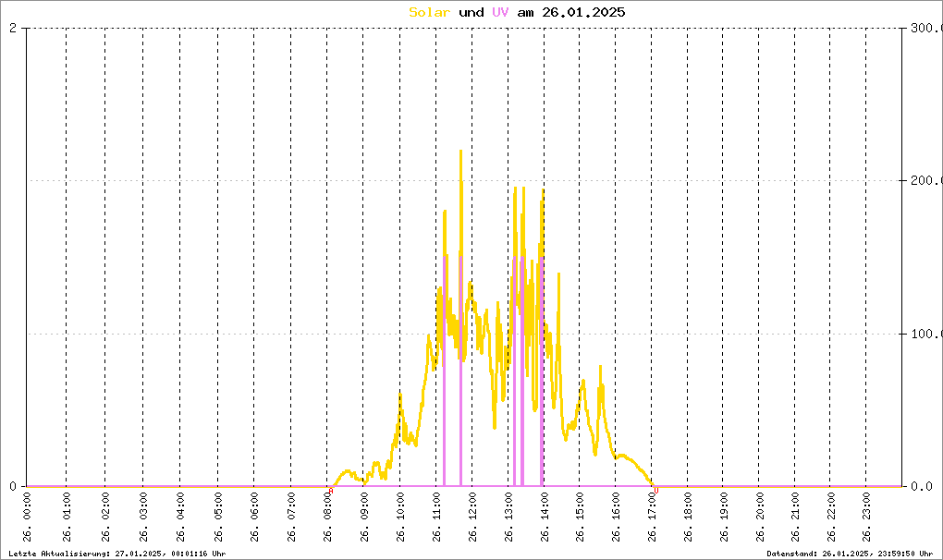Image resolution: width=943 pixels, height=560 pixels.
Task: Click the x-axis label '26. 06:00'
Action: tap(254, 517)
